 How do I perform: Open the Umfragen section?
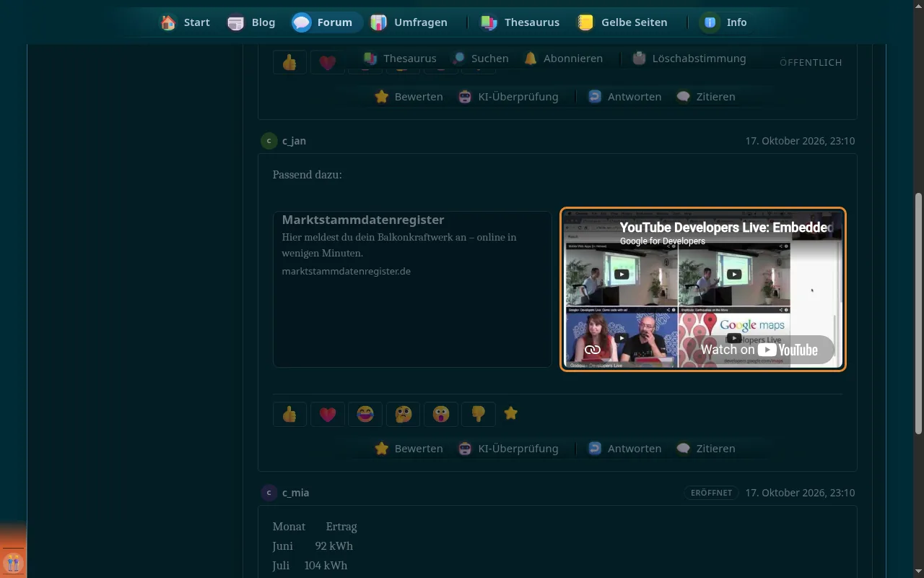tap(409, 22)
